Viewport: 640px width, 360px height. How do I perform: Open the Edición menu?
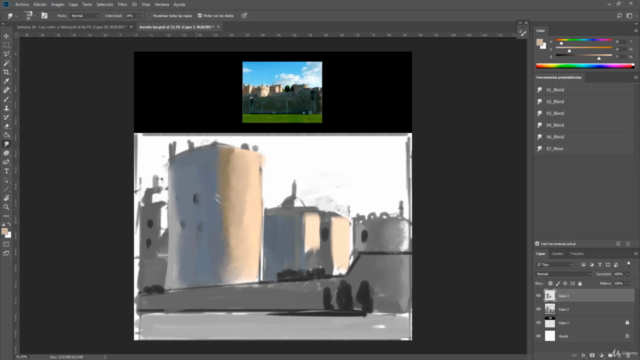point(40,4)
